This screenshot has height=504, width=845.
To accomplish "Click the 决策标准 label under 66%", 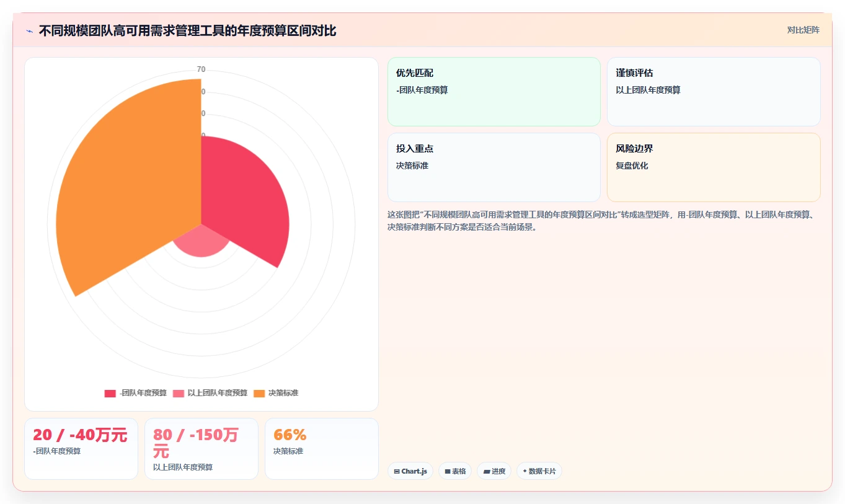I will (x=288, y=451).
